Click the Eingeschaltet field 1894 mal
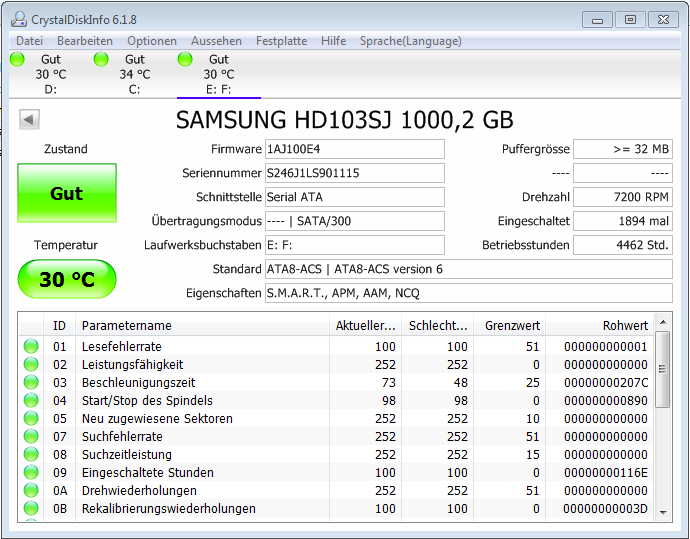690x539 pixels. [623, 221]
